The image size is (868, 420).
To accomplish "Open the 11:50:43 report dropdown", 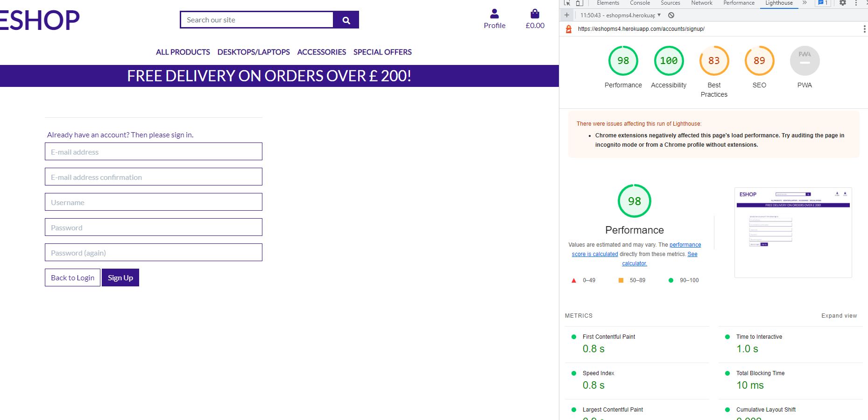I will pos(621,15).
